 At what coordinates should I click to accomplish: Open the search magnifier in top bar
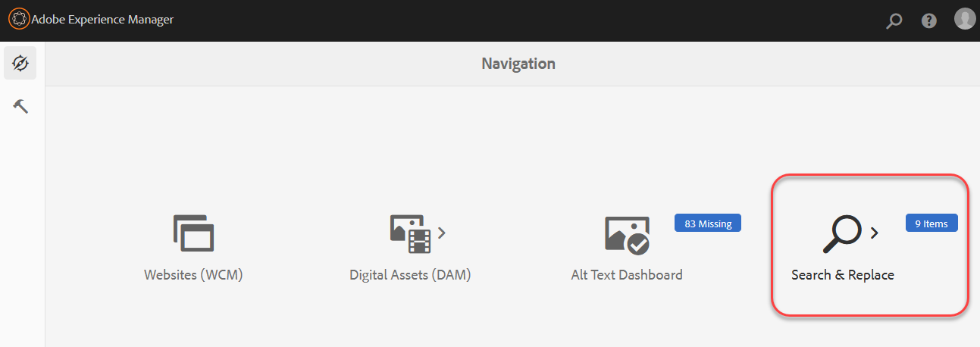894,21
